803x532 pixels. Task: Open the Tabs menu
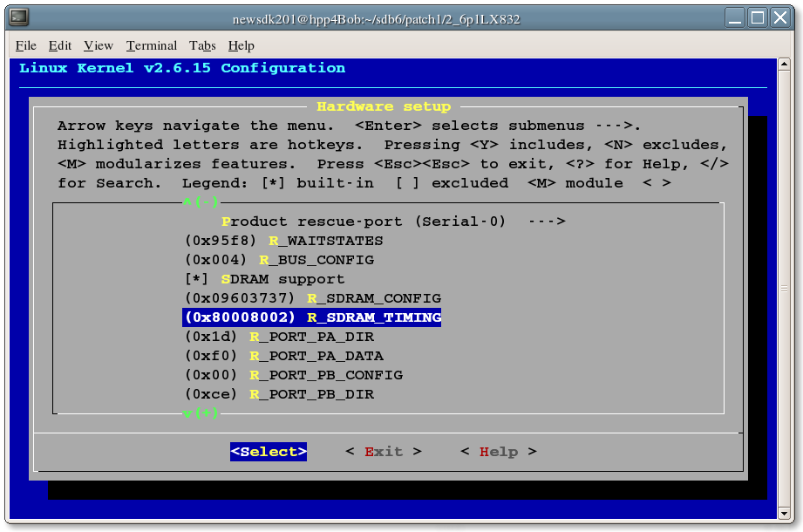point(202,45)
